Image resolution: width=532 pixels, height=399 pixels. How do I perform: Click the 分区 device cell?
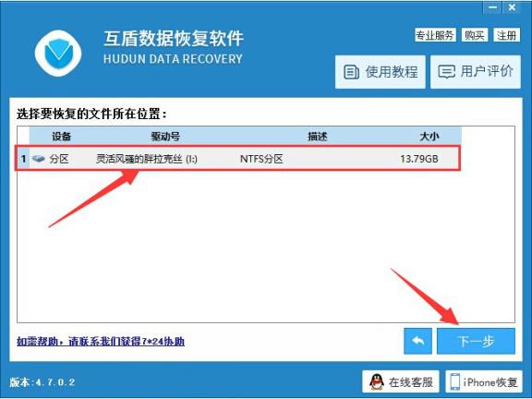[59, 159]
